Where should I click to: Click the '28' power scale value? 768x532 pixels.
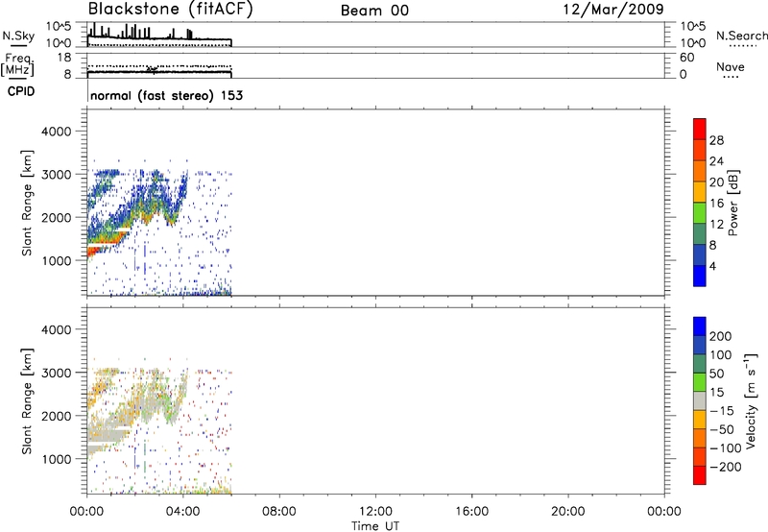(x=716, y=140)
